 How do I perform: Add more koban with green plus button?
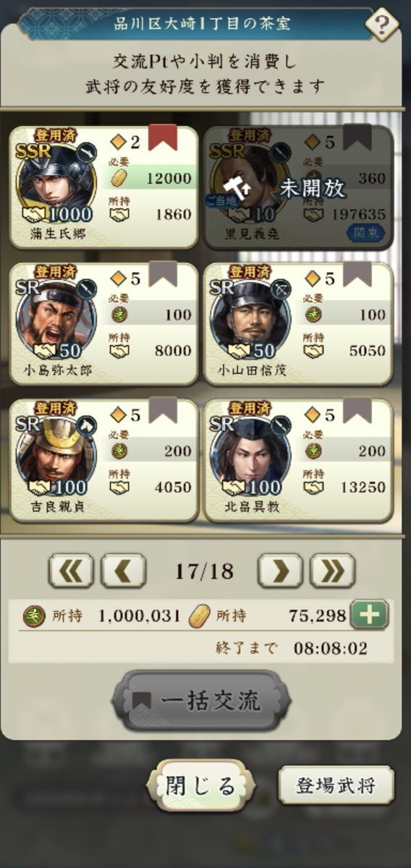(x=369, y=615)
